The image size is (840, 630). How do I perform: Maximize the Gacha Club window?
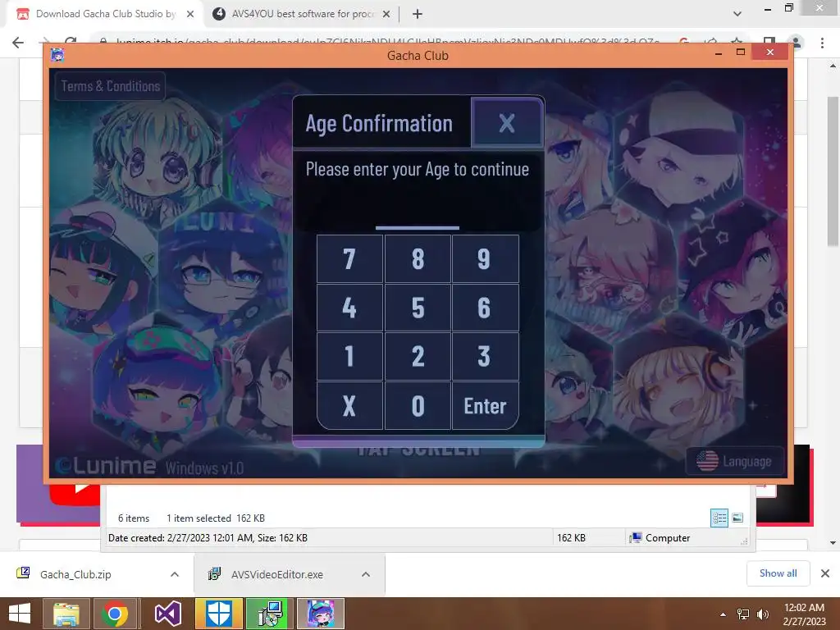click(741, 52)
